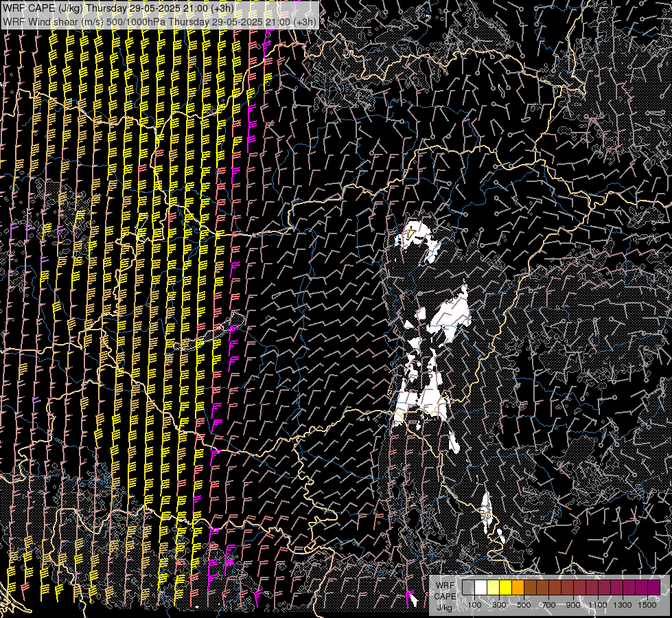Select the purple swatch above 1500
The height and width of the screenshot is (618, 672).
pyautogui.click(x=654, y=587)
